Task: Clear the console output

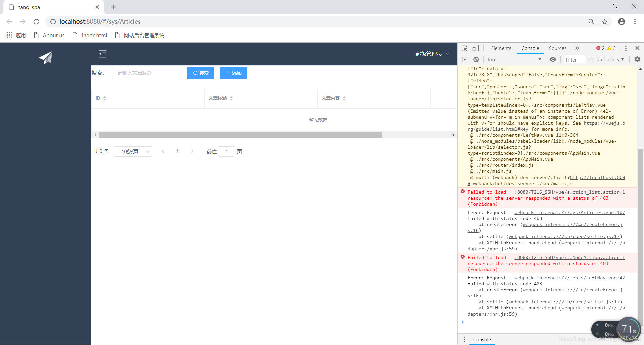Action: coord(476,59)
